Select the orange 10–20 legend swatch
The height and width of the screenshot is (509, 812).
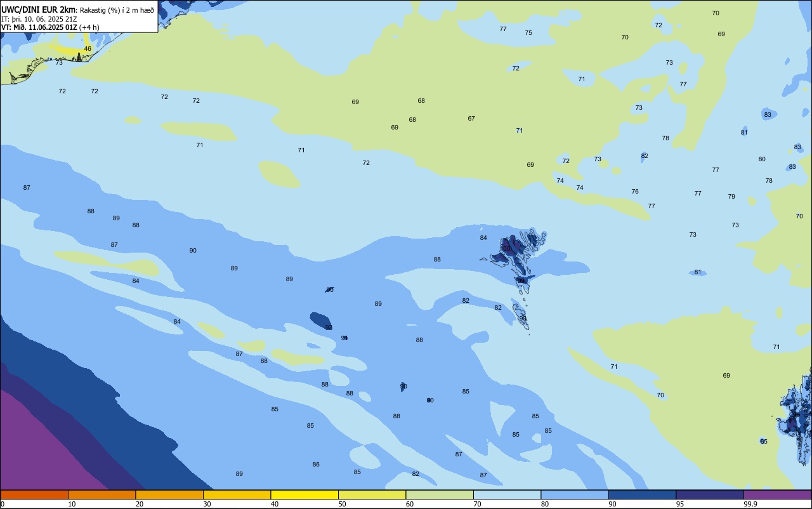pos(101,494)
